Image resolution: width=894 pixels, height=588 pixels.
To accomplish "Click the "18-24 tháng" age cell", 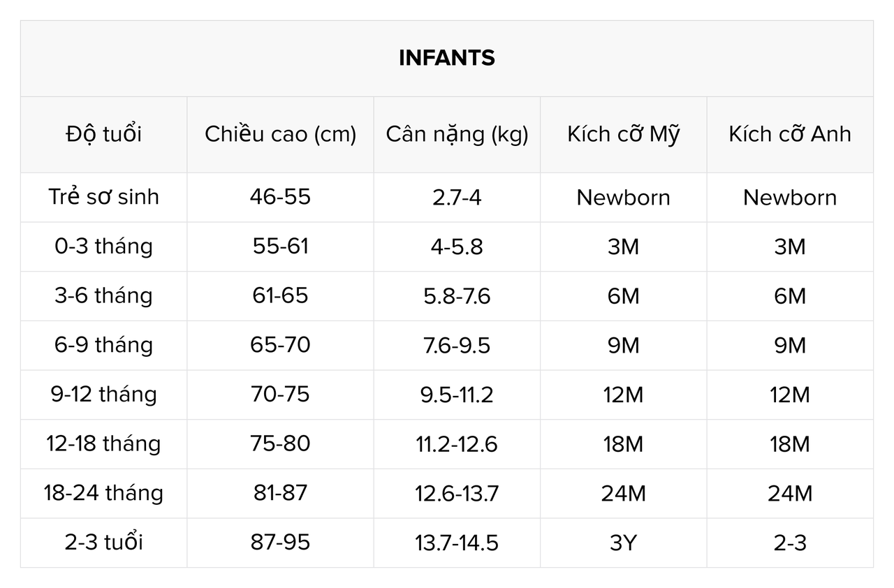I will [103, 493].
